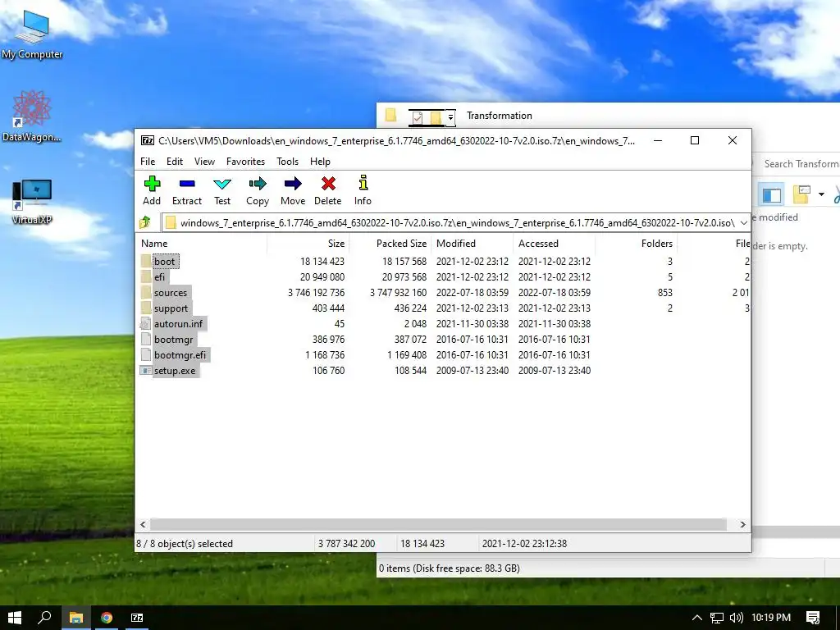Screen dimensions: 840x630
Task: Click the Test archive icon
Action: coord(221,185)
